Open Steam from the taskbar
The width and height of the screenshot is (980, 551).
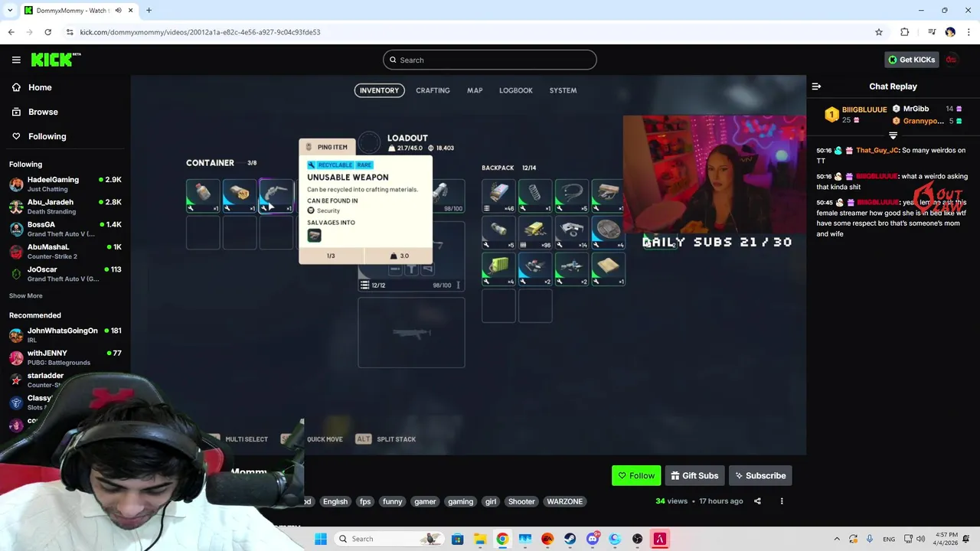pos(570,539)
